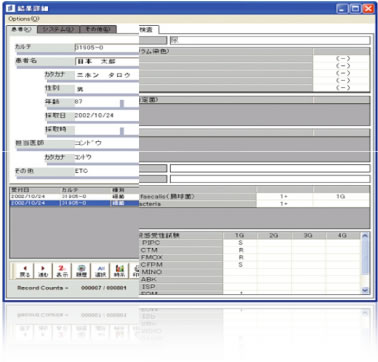Click the MINO row label
The height and width of the screenshot is (362, 378).
tap(152, 272)
